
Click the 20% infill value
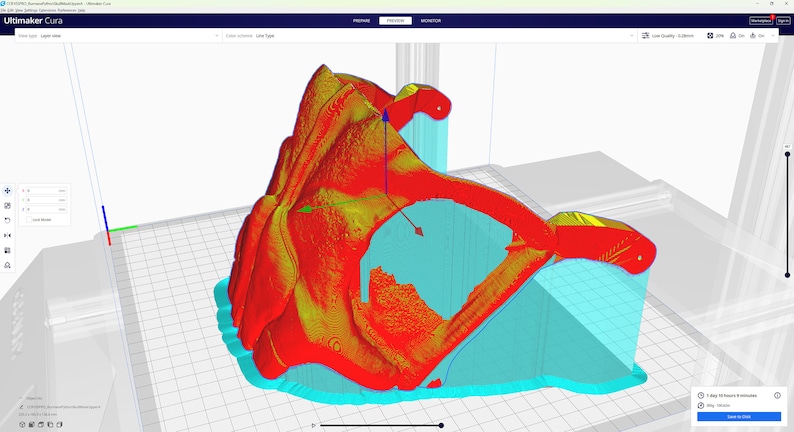[x=720, y=36]
